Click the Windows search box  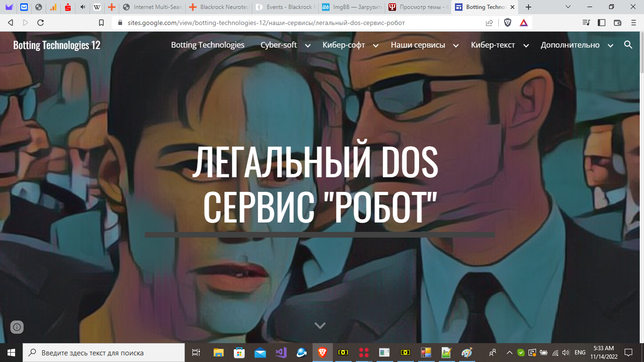point(104,353)
